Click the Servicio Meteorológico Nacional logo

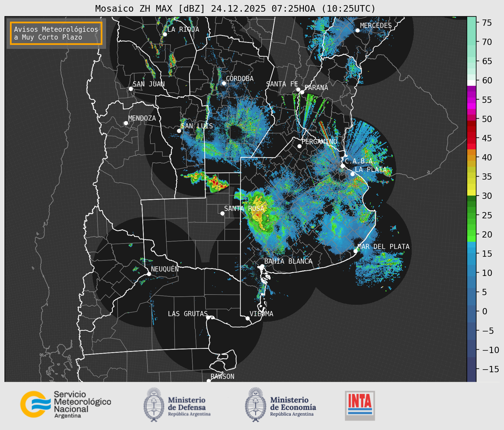(66, 404)
